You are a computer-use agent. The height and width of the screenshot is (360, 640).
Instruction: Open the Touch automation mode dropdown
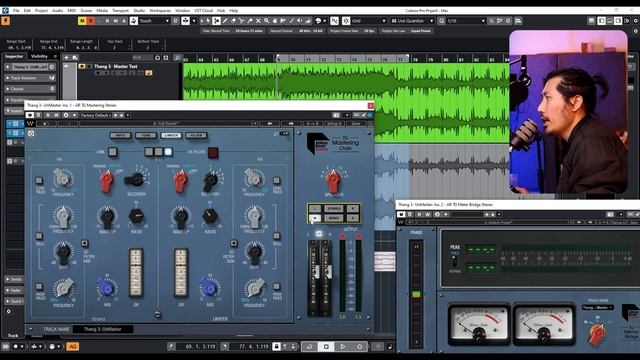(154, 21)
